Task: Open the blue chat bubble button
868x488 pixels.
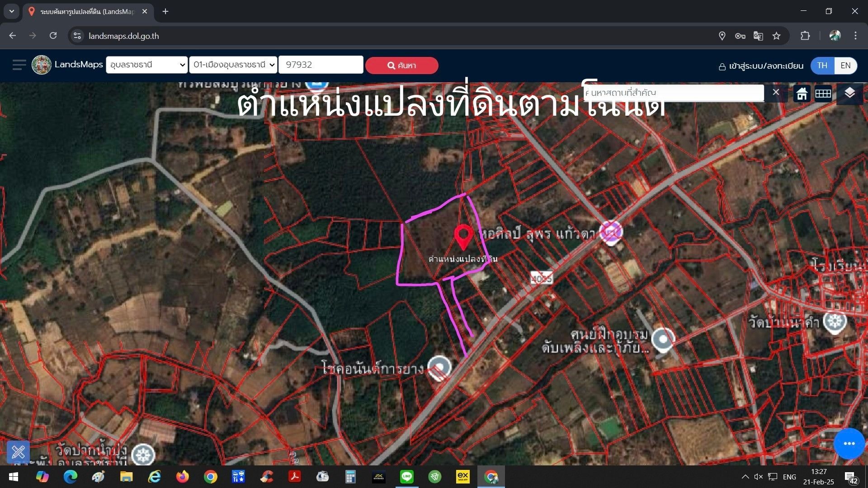Action: point(849,443)
